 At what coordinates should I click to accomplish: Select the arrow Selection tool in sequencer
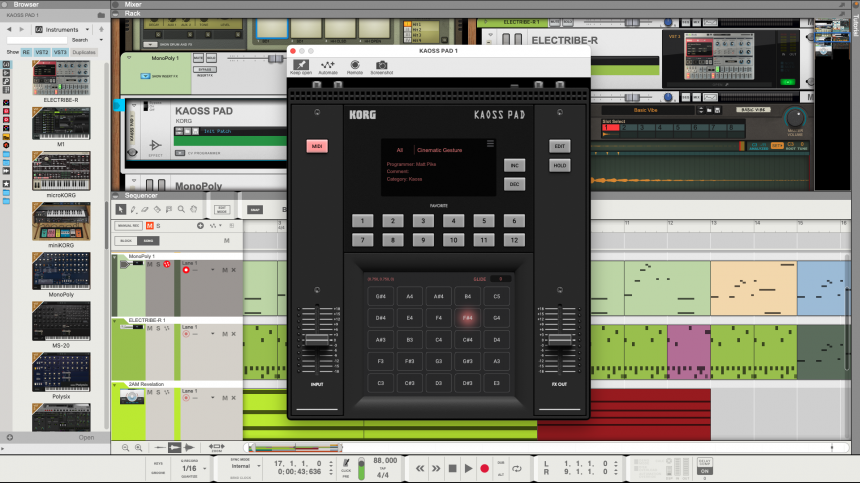(121, 209)
